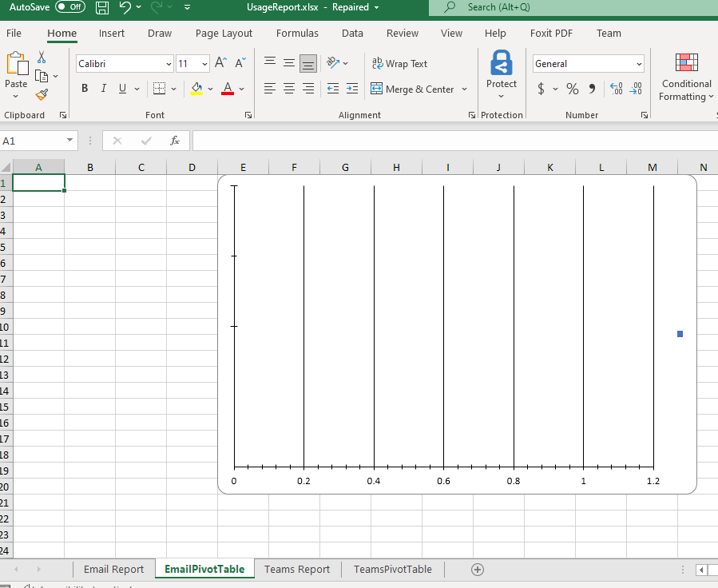Toggle bold formatting
This screenshot has height=588, width=718.
(84, 89)
